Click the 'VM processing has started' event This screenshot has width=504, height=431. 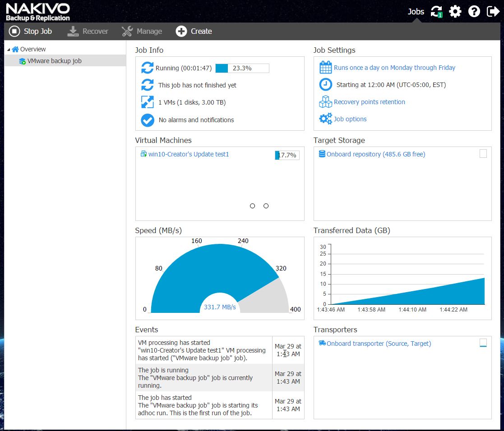220,350
